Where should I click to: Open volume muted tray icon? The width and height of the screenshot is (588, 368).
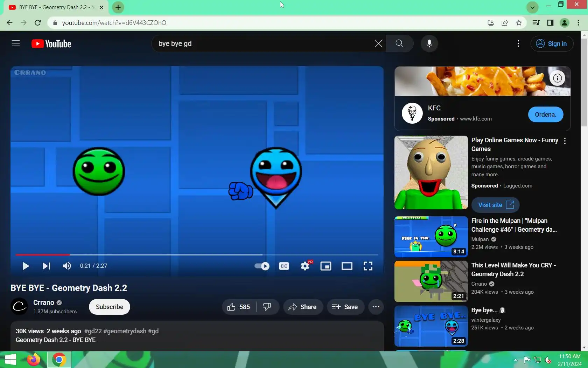coord(548,360)
